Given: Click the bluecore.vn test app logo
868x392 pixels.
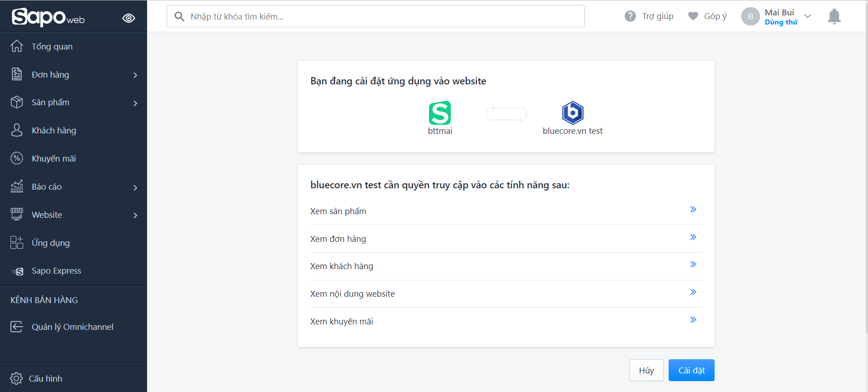Looking at the screenshot, I should coord(572,113).
